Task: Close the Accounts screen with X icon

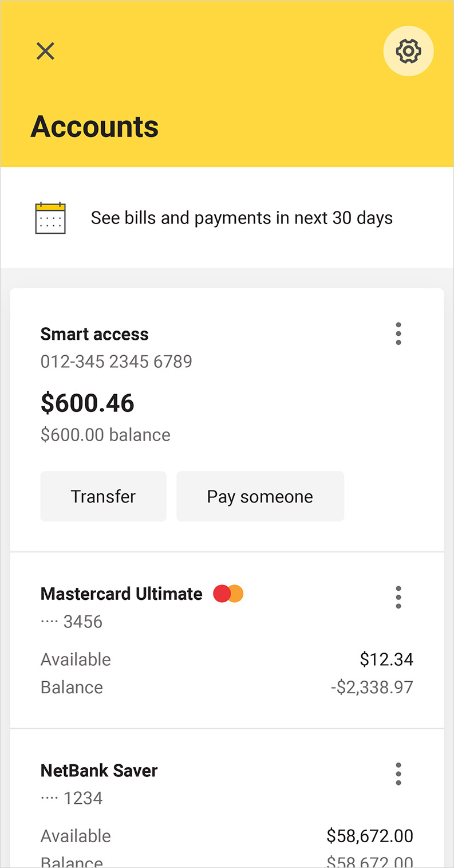Action: click(45, 51)
